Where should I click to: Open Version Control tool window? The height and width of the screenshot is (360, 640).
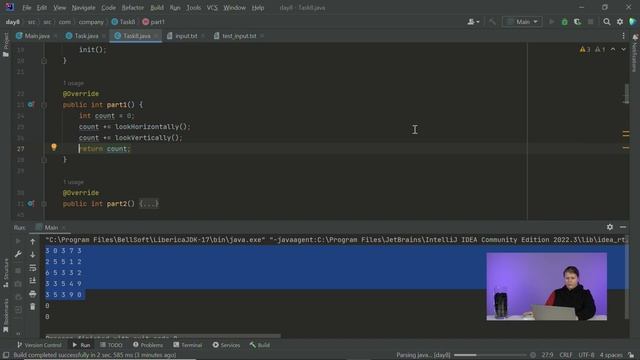[x=39, y=345]
